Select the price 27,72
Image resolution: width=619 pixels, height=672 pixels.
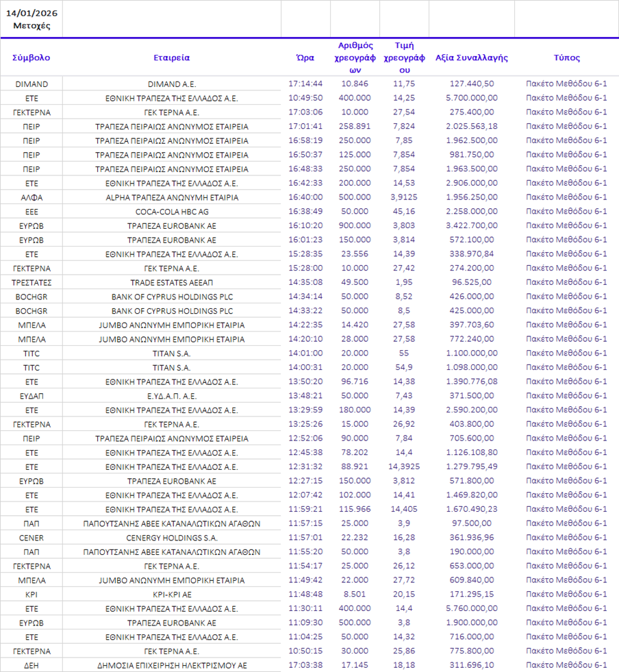pyautogui.click(x=404, y=579)
